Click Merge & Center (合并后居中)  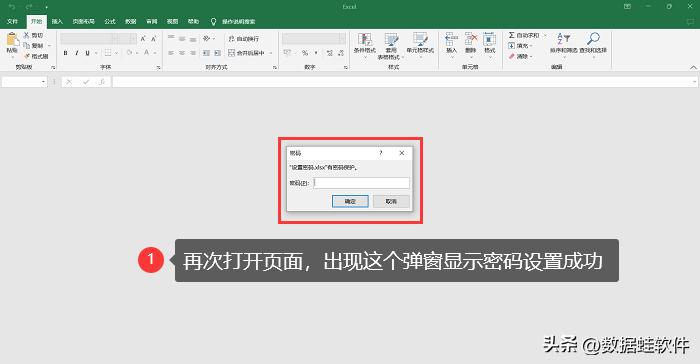(246, 53)
